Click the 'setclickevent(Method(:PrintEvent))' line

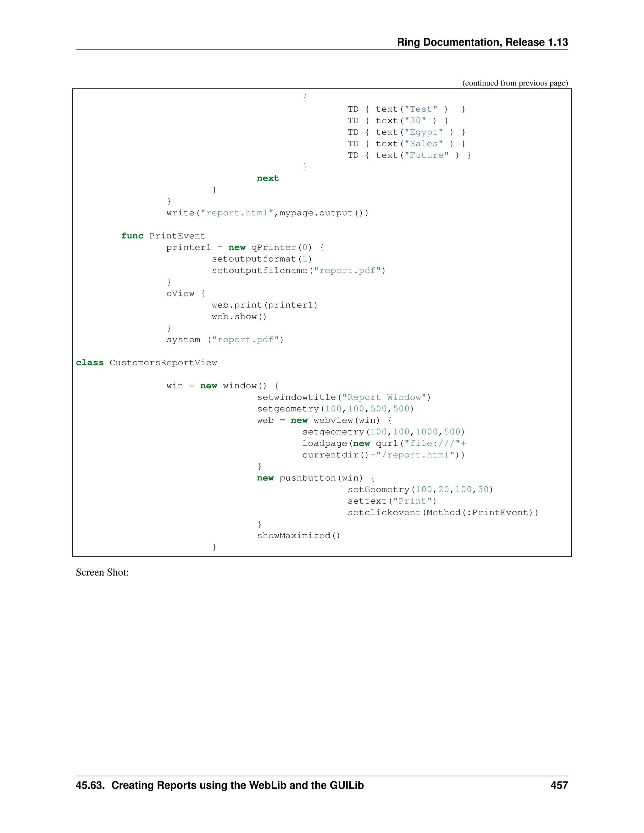[x=443, y=512]
